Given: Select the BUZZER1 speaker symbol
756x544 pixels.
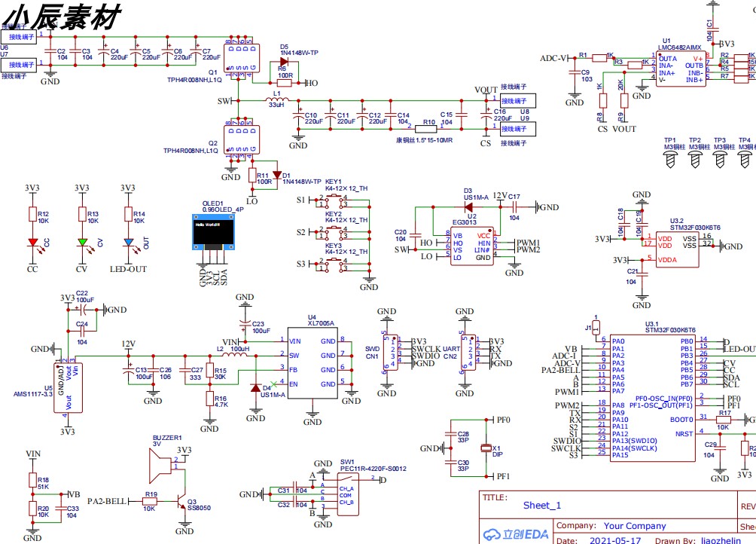Looking at the screenshot, I should [x=160, y=466].
